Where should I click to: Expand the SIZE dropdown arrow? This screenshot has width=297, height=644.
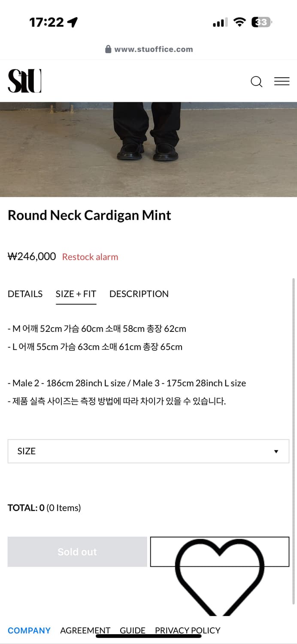pos(276,451)
